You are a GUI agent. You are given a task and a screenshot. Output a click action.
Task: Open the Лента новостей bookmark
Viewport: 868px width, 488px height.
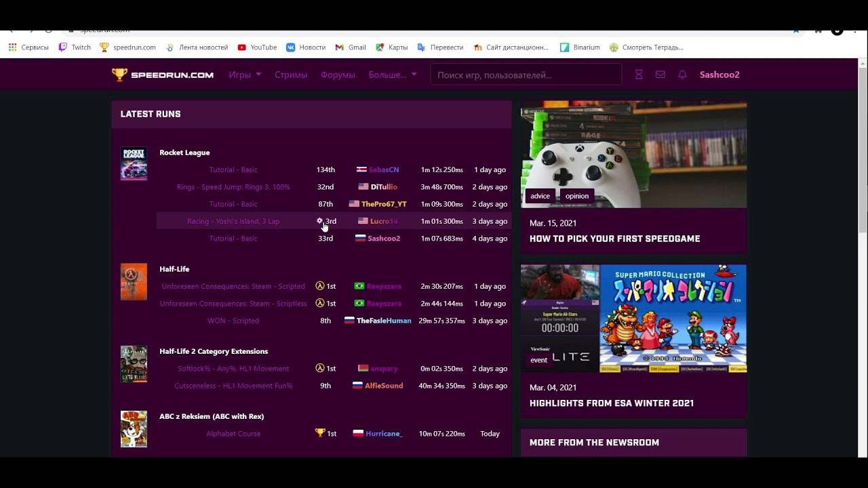point(197,47)
